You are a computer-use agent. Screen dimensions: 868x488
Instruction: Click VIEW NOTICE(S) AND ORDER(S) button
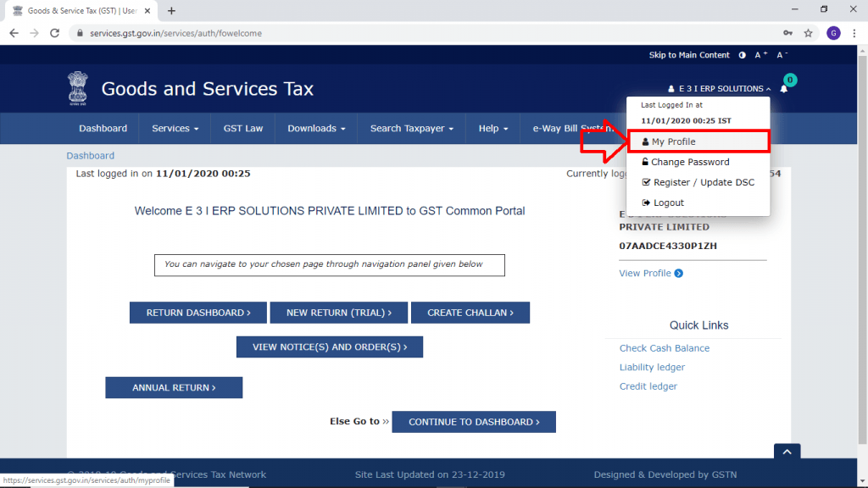pyautogui.click(x=330, y=347)
